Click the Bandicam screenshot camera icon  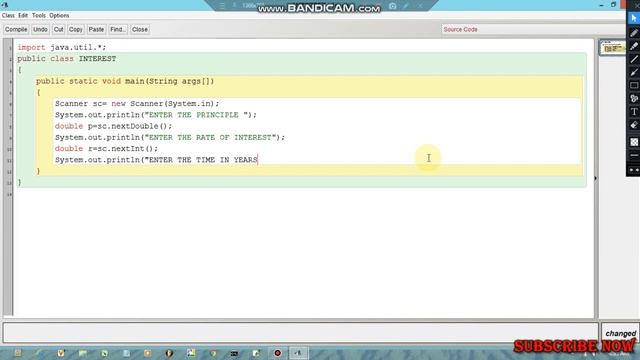[x=393, y=6]
